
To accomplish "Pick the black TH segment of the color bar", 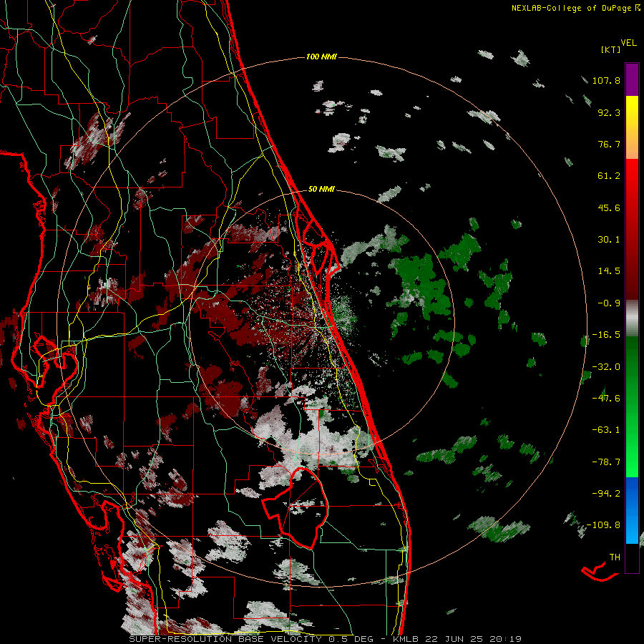I will [632, 557].
